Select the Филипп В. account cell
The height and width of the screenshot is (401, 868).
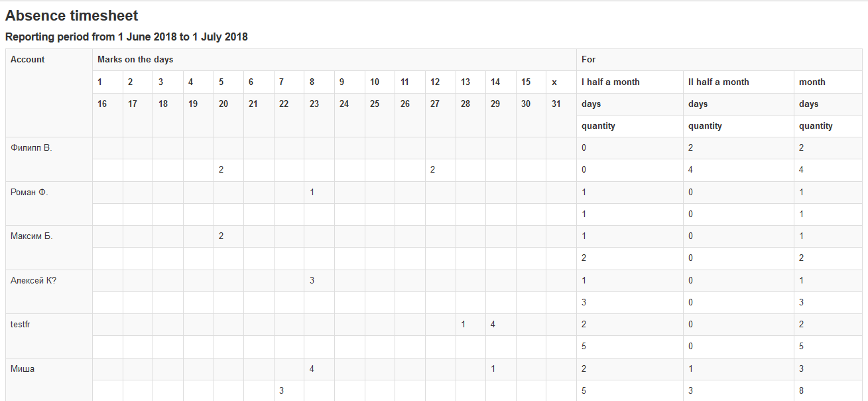click(x=49, y=159)
